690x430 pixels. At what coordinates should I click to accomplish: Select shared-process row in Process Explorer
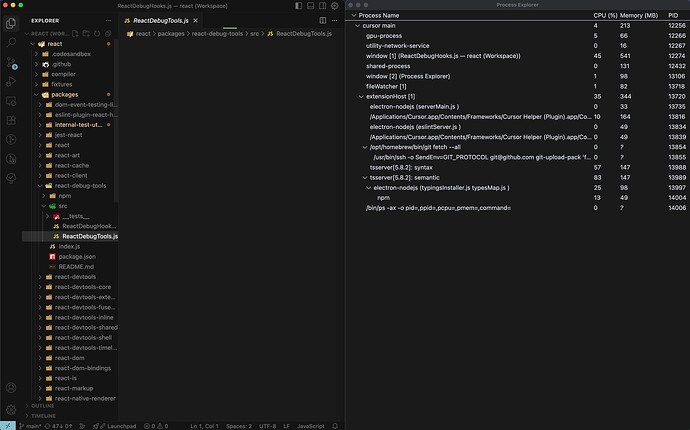518,66
